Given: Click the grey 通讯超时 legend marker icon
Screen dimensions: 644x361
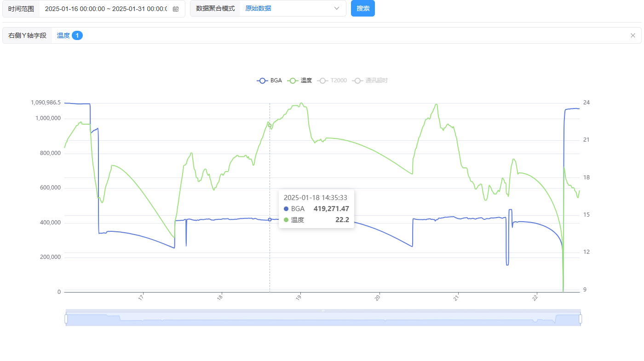Looking at the screenshot, I should tap(358, 80).
